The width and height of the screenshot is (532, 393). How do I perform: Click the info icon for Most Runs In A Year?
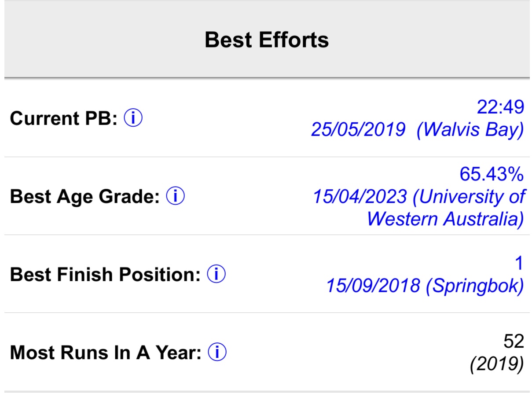(x=217, y=352)
